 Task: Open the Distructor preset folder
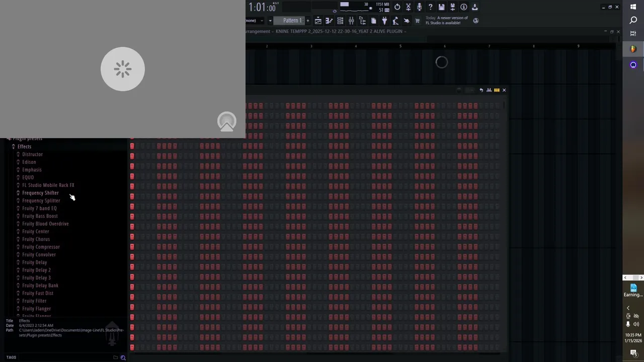tap(32, 154)
